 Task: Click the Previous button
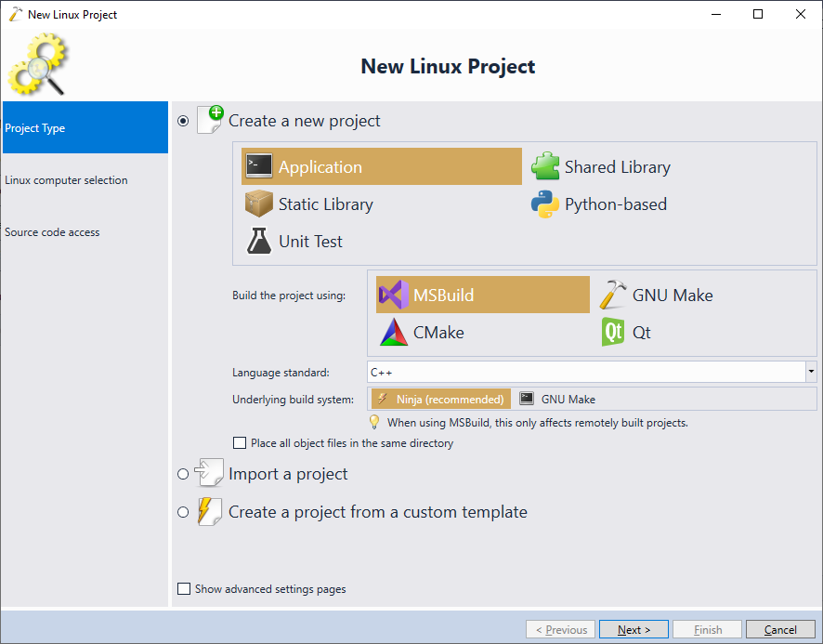pyautogui.click(x=560, y=629)
